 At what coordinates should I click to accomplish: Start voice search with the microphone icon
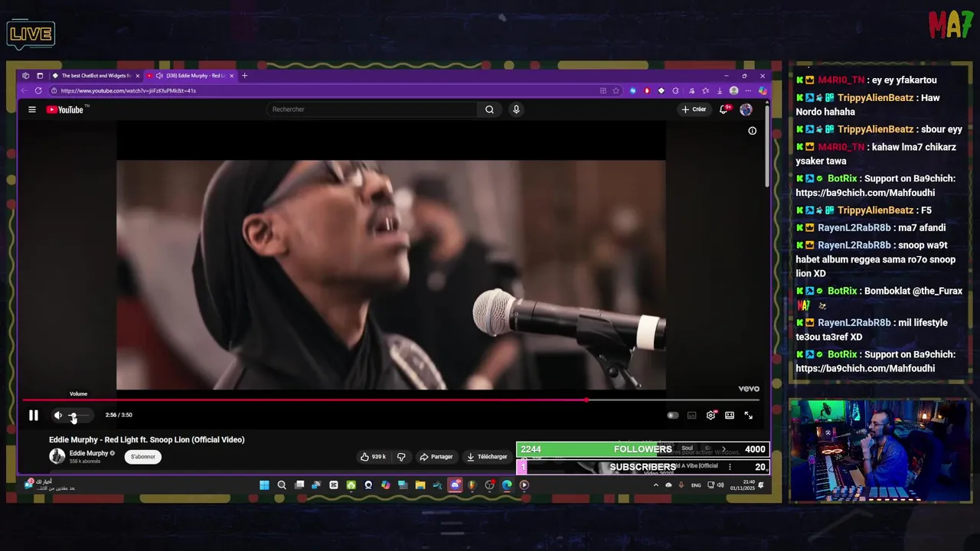pyautogui.click(x=516, y=109)
